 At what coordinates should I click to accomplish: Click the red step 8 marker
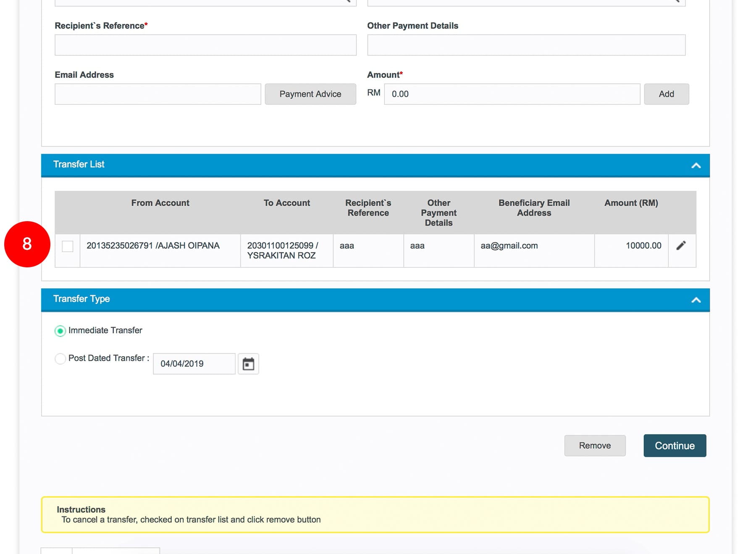coord(27,244)
